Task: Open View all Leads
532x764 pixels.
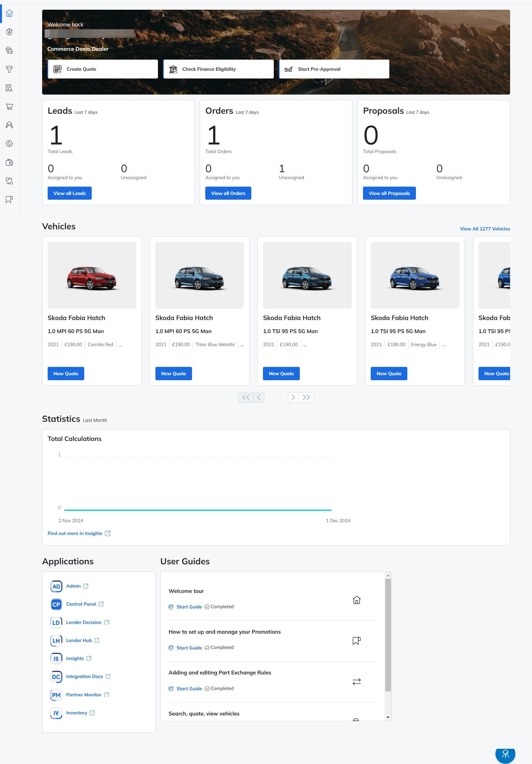Action: click(70, 193)
